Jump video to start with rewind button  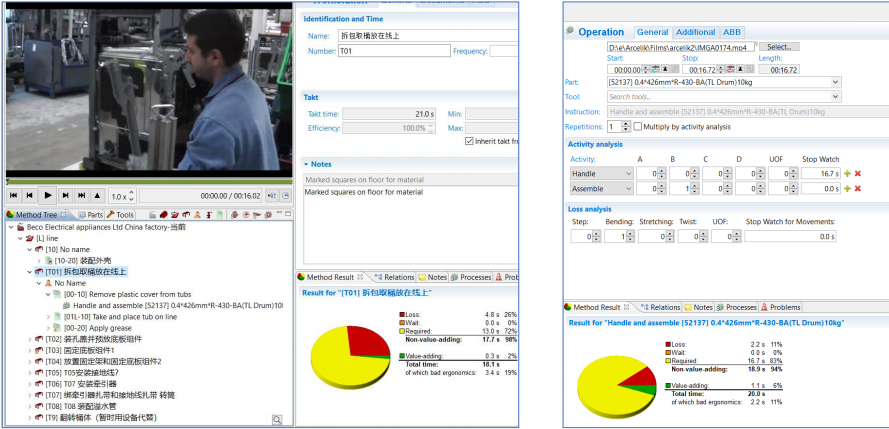[14, 196]
